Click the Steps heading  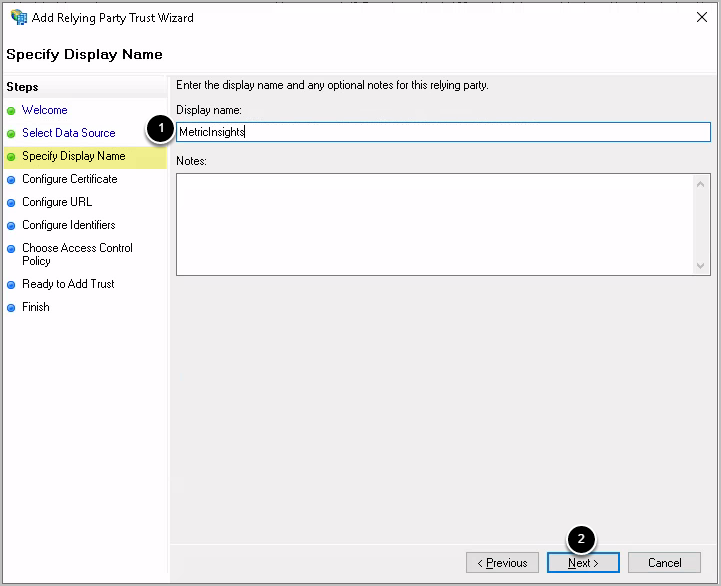tap(22, 87)
